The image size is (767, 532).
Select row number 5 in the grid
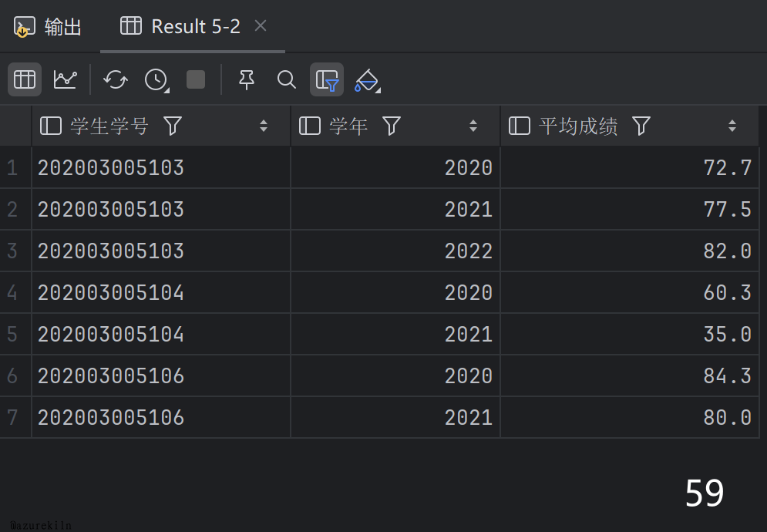[12, 334]
